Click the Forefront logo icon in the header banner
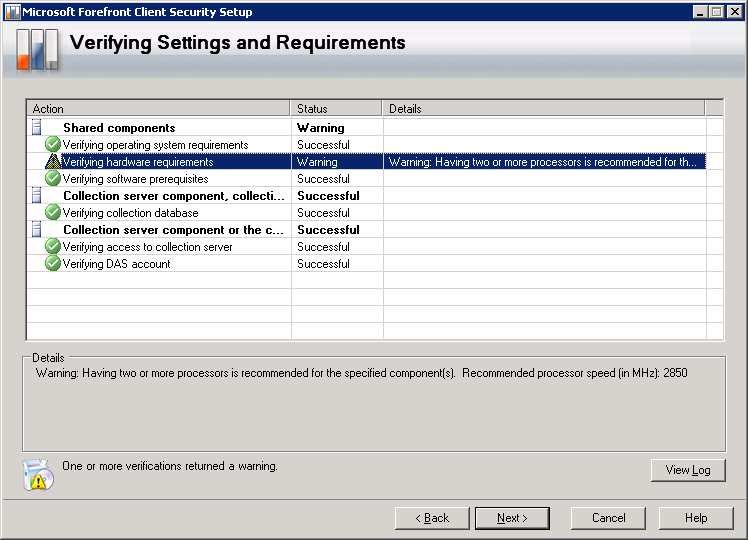Image resolution: width=748 pixels, height=540 pixels. tap(37, 50)
